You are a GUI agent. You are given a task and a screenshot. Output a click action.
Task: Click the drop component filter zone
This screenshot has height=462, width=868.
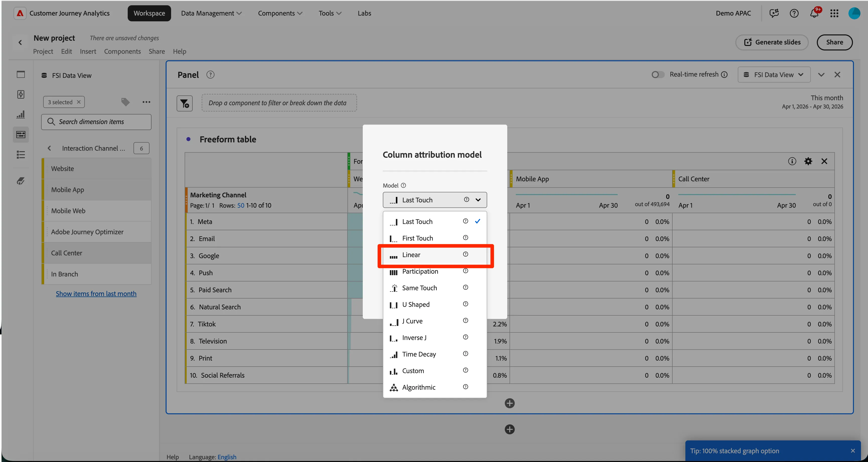279,103
